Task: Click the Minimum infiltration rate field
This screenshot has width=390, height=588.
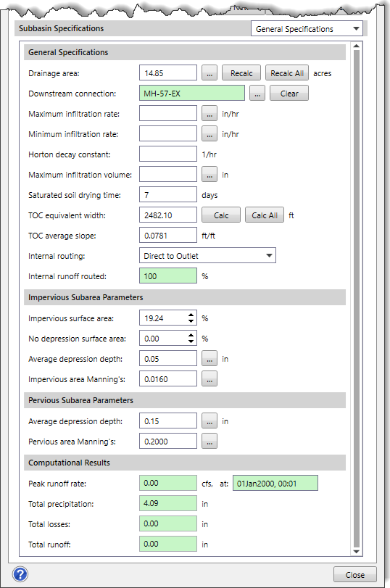Action: pos(168,133)
